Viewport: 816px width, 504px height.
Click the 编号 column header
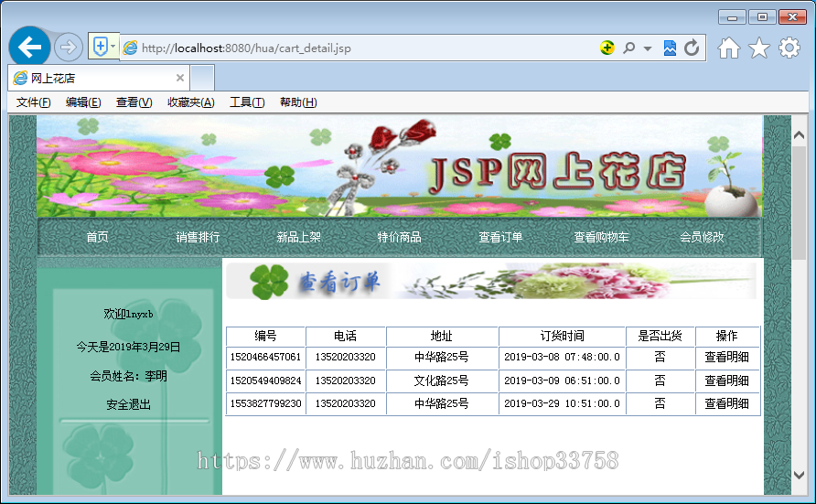265,336
